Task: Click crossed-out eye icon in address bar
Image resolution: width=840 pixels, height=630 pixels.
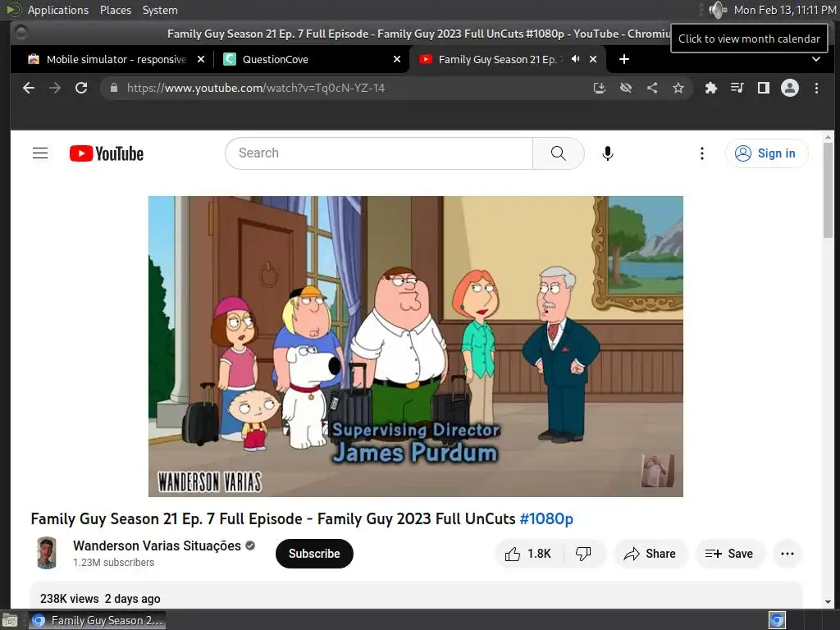Action: pos(626,88)
